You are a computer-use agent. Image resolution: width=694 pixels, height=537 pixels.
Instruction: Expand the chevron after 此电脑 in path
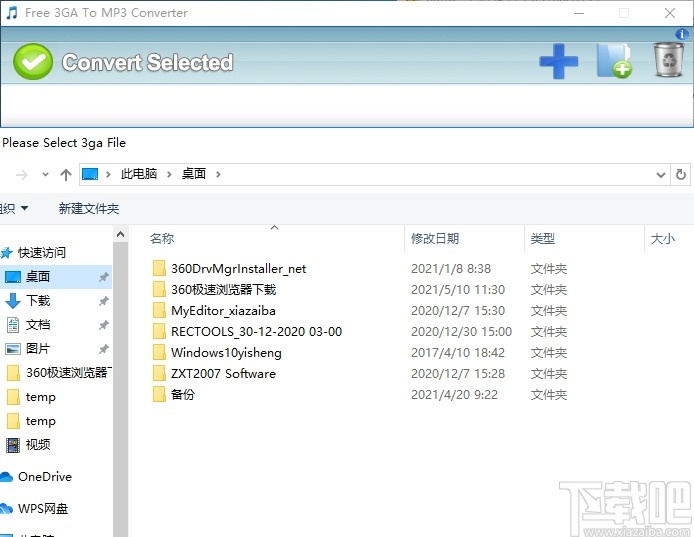[x=169, y=174]
